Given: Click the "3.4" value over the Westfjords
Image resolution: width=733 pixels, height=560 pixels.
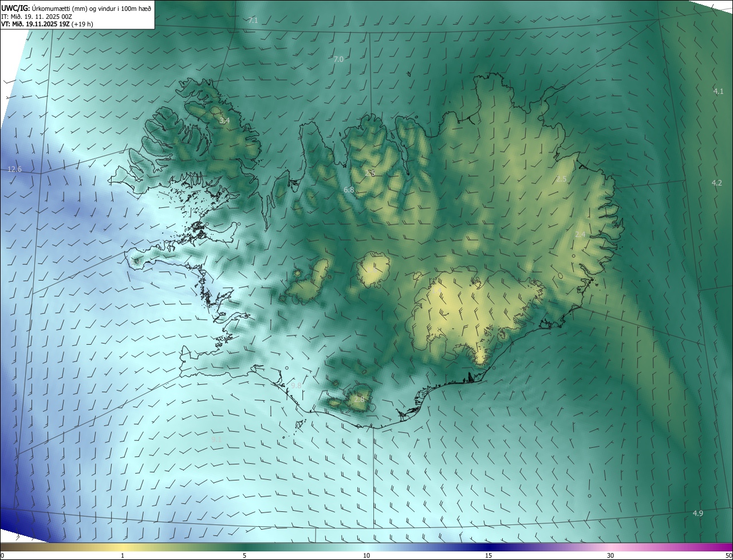Looking at the screenshot, I should coord(224,121).
